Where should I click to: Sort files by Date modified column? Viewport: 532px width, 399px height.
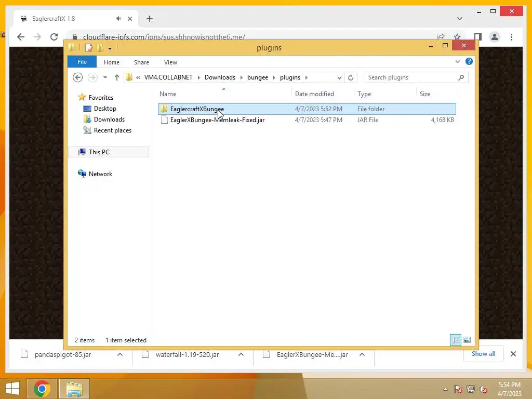(x=314, y=94)
